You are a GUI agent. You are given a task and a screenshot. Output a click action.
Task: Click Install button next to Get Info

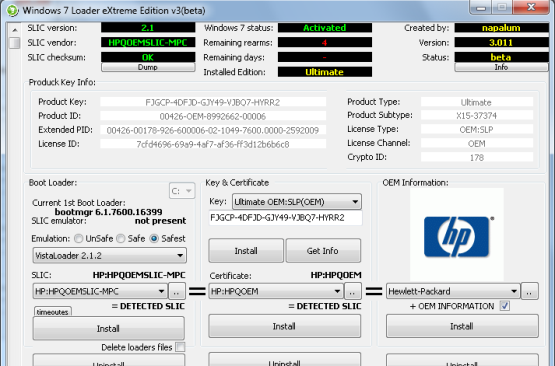point(246,251)
